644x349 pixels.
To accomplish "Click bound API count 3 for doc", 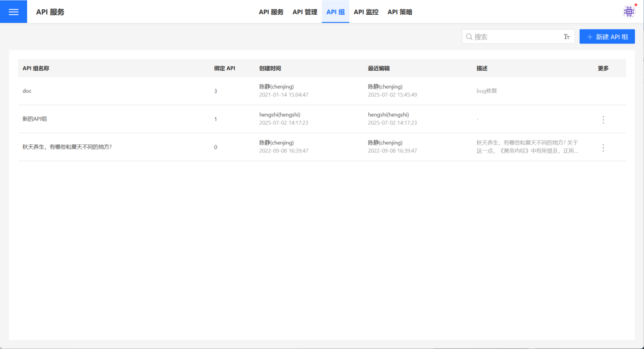I will pyautogui.click(x=216, y=91).
